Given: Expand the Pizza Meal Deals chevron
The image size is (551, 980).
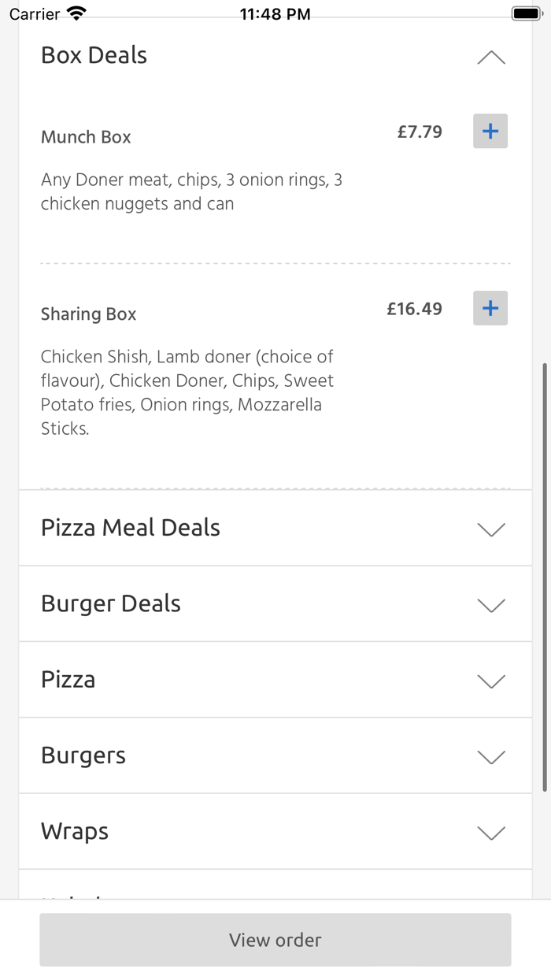Looking at the screenshot, I should pos(491,529).
